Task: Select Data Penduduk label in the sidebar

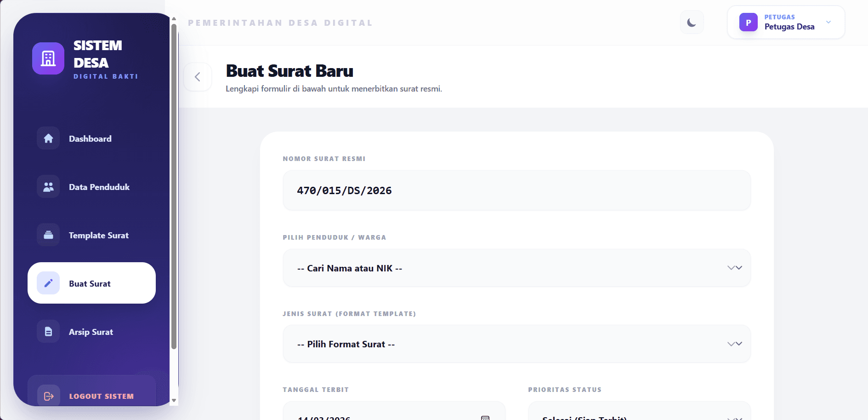Action: pyautogui.click(x=99, y=187)
